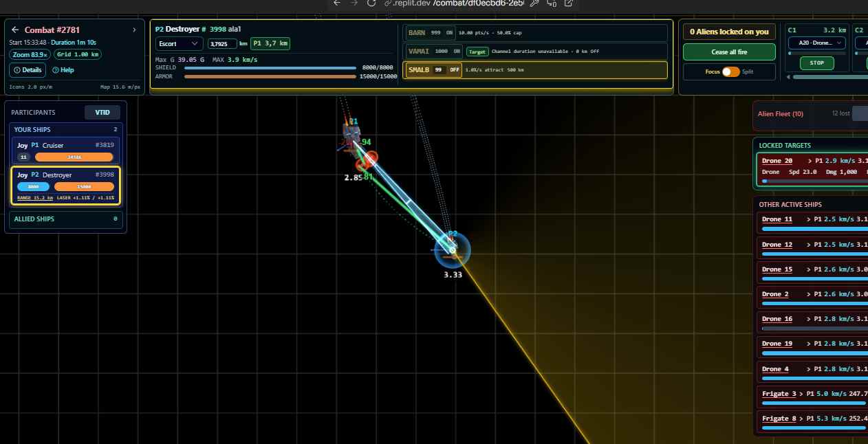
Task: Go back using the Combat #2781 arrow
Action: 14,30
